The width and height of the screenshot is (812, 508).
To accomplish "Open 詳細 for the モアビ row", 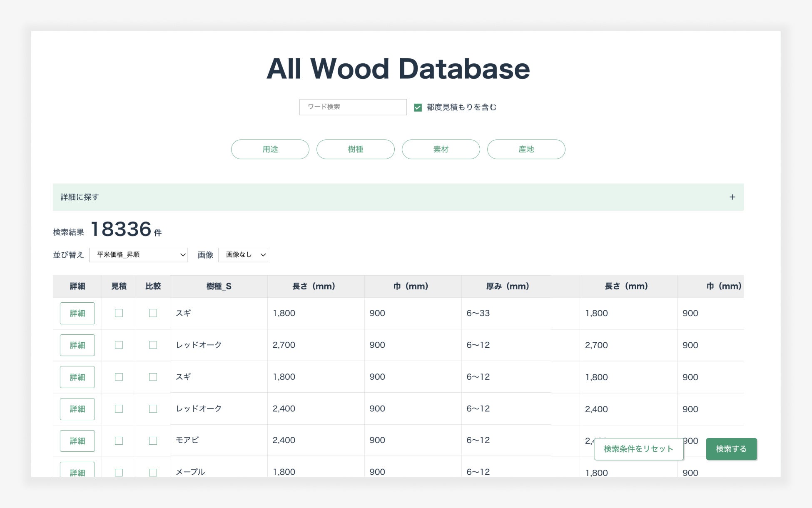I will point(77,441).
